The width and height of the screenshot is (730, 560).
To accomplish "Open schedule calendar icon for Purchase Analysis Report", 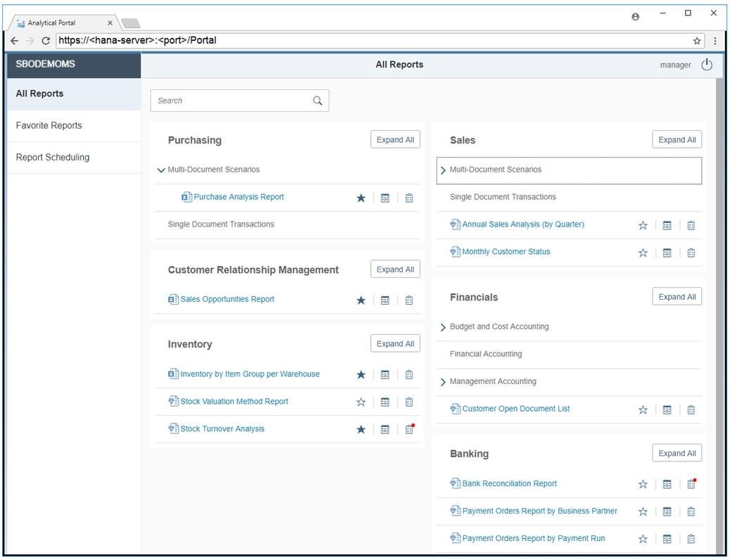I will (x=385, y=198).
